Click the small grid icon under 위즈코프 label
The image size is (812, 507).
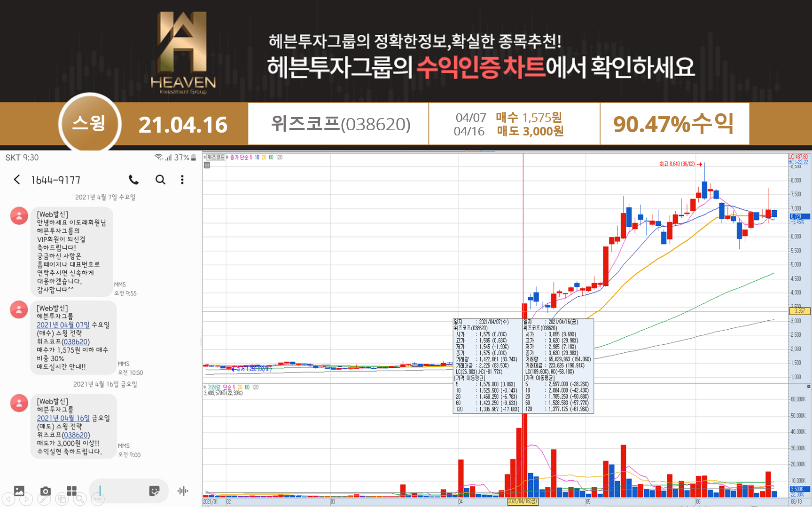[x=207, y=165]
